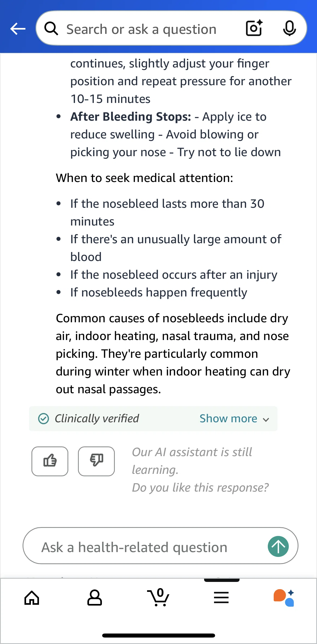Tap the microphone voice search icon

pyautogui.click(x=289, y=28)
